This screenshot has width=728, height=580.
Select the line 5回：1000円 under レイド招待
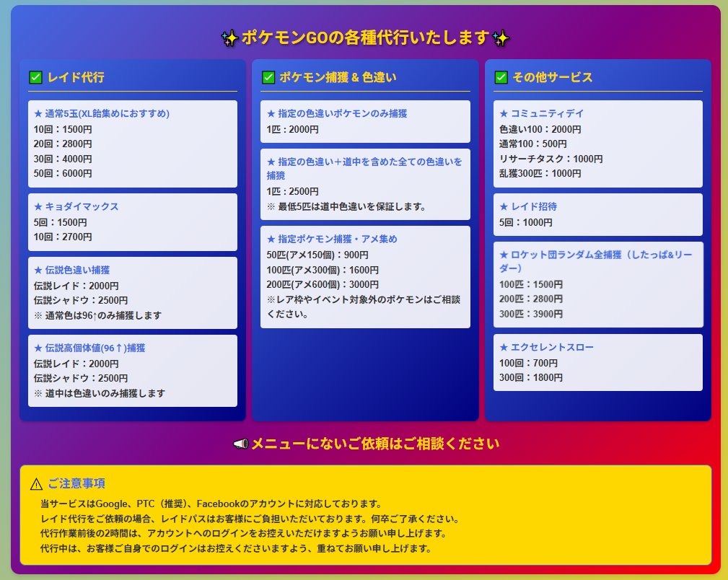click(x=526, y=222)
